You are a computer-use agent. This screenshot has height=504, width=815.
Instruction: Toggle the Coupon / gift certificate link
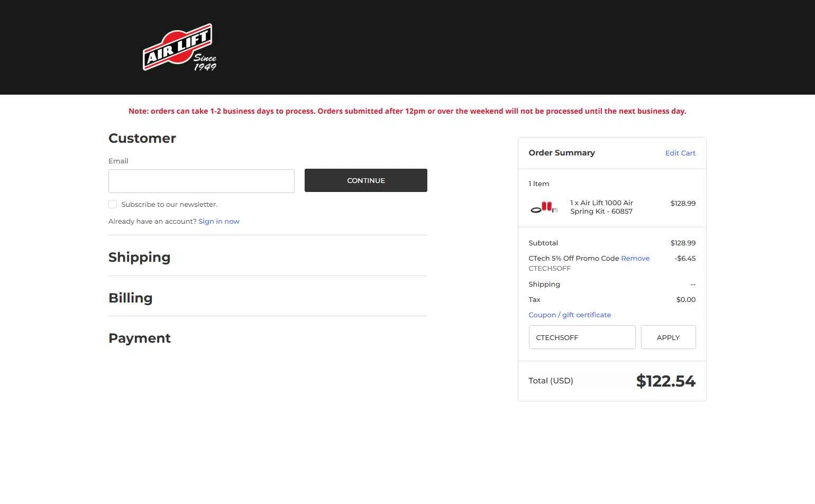[570, 315]
